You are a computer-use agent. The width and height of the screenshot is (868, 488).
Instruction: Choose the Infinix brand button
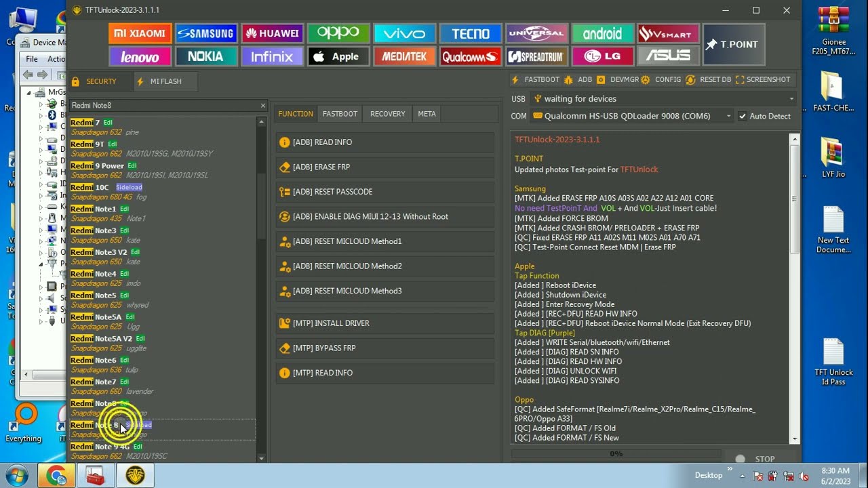coord(272,56)
